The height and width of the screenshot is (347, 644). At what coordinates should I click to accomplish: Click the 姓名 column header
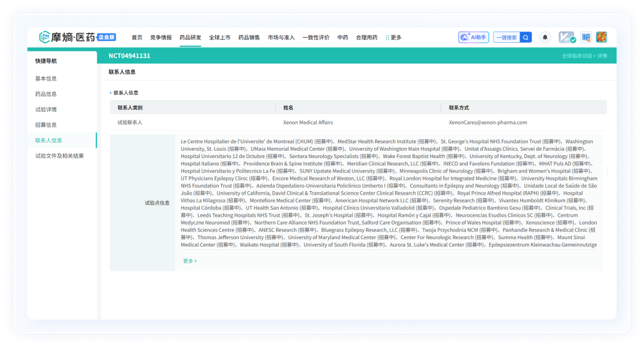click(288, 108)
